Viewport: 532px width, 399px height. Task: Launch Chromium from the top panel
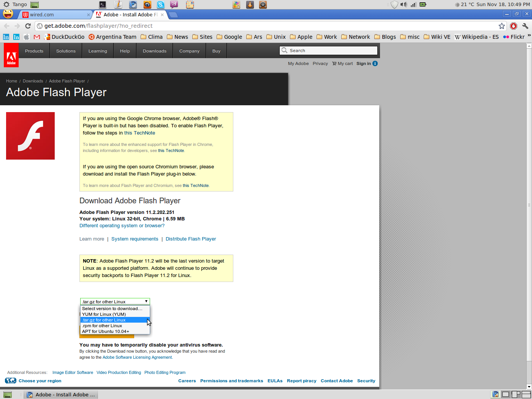point(133,5)
